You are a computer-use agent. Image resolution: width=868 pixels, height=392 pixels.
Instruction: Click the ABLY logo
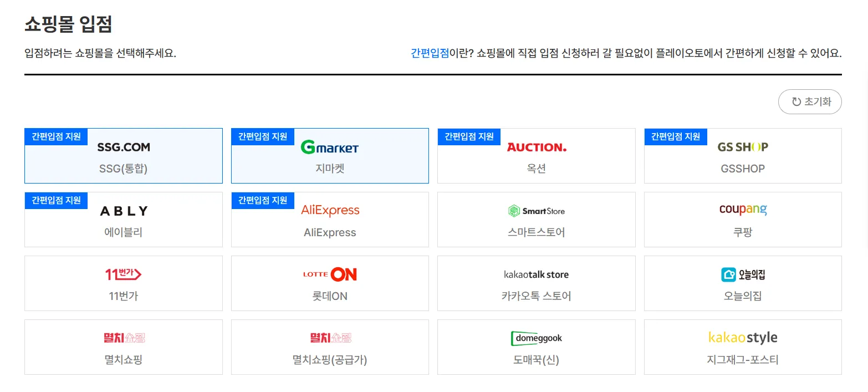124,211
